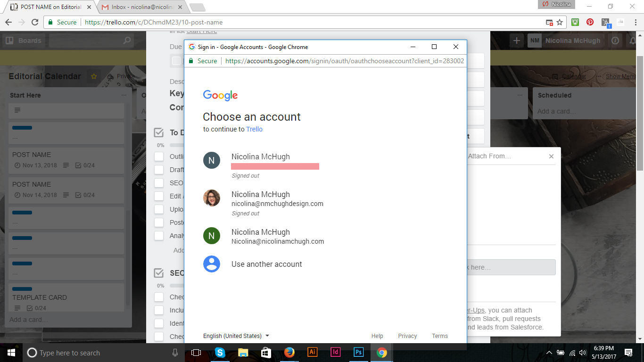Click main window Secure lock icon
Image resolution: width=644 pixels, height=362 pixels.
click(51, 22)
